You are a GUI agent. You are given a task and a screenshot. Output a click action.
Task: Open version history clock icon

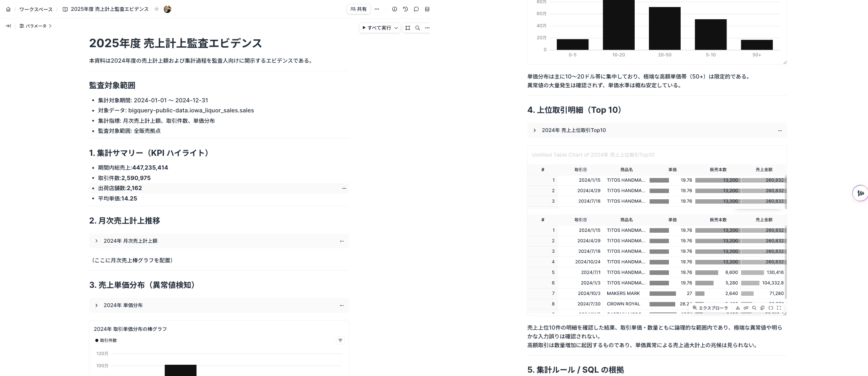point(405,9)
